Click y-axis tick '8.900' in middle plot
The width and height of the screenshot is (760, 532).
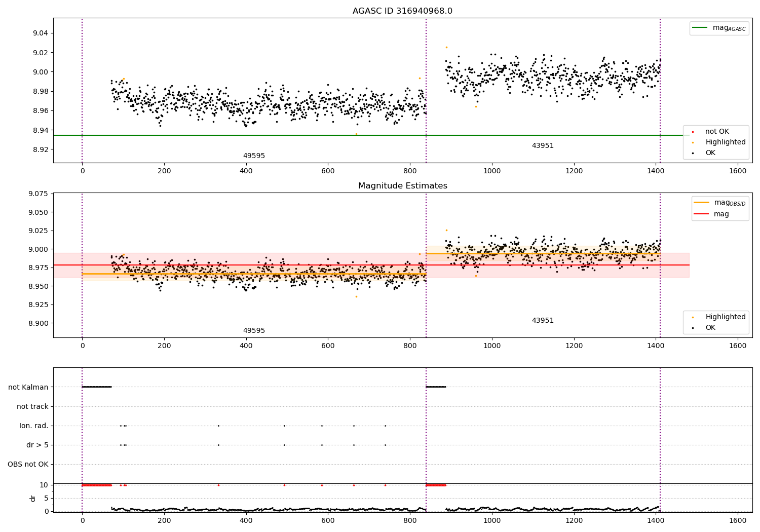click(x=38, y=323)
